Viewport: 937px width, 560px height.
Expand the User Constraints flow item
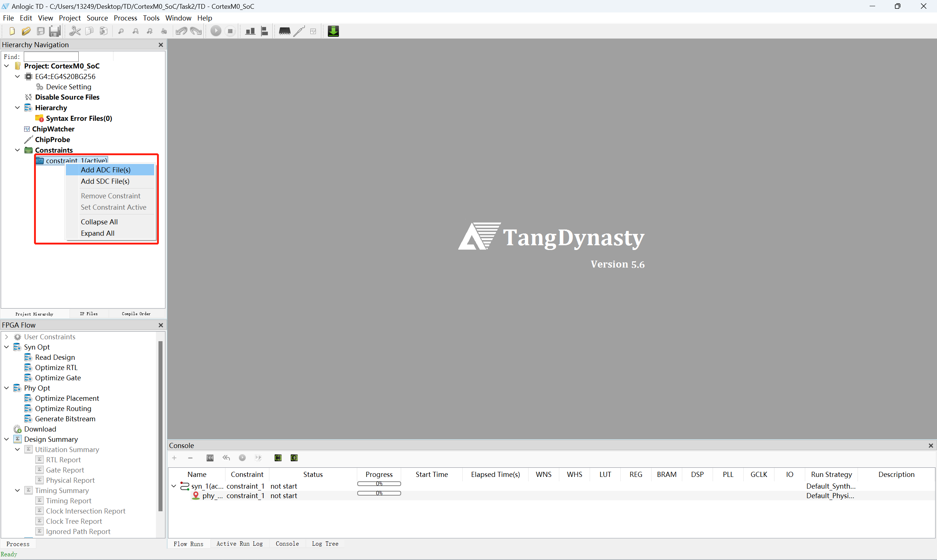click(x=7, y=337)
